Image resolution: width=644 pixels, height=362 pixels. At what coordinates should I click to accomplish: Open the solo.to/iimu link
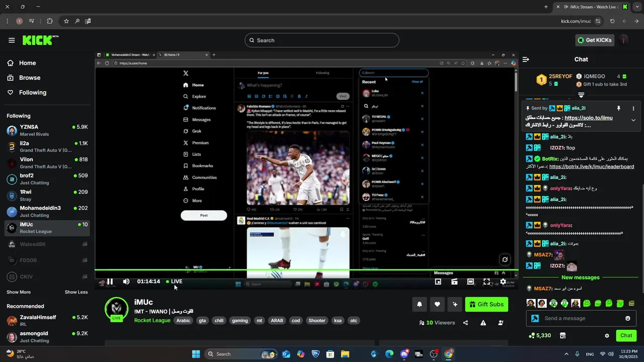tap(589, 118)
